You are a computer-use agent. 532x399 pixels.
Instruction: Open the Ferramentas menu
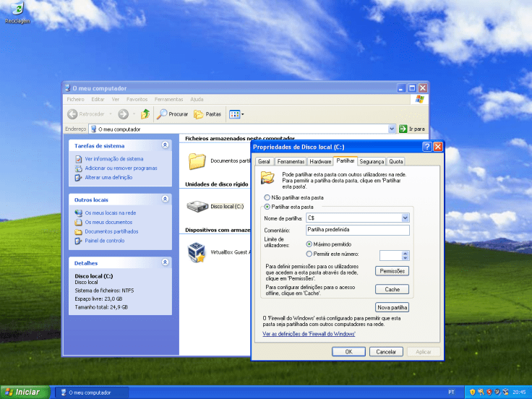pos(168,99)
